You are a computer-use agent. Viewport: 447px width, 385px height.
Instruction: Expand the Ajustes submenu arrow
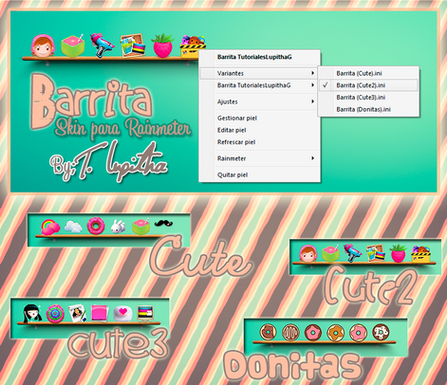[313, 101]
